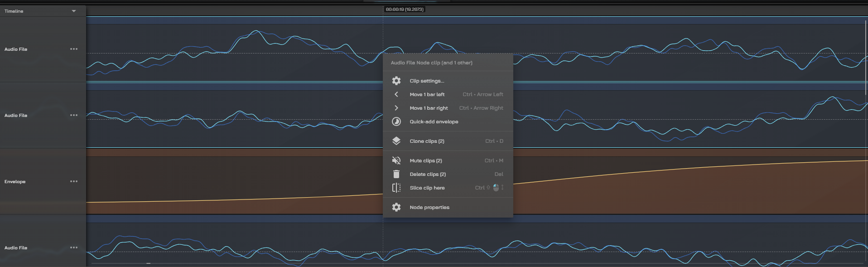Viewport: 868px width, 267px height.
Task: Click the Clone clips layers icon
Action: click(396, 141)
